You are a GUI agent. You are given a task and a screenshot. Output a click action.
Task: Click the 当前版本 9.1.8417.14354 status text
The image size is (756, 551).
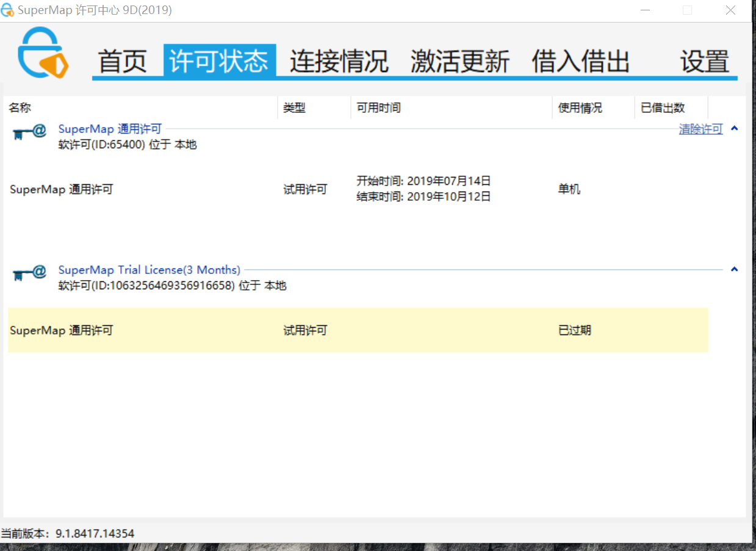68,533
